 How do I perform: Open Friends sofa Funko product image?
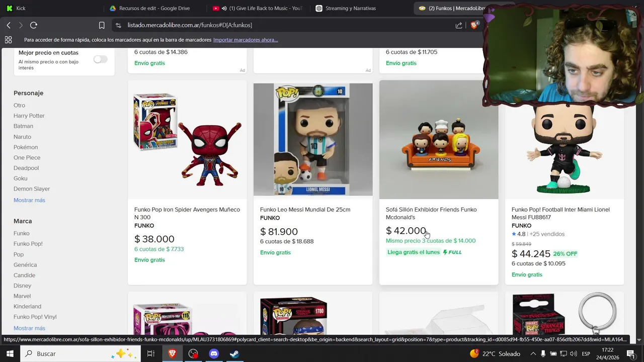pyautogui.click(x=439, y=139)
